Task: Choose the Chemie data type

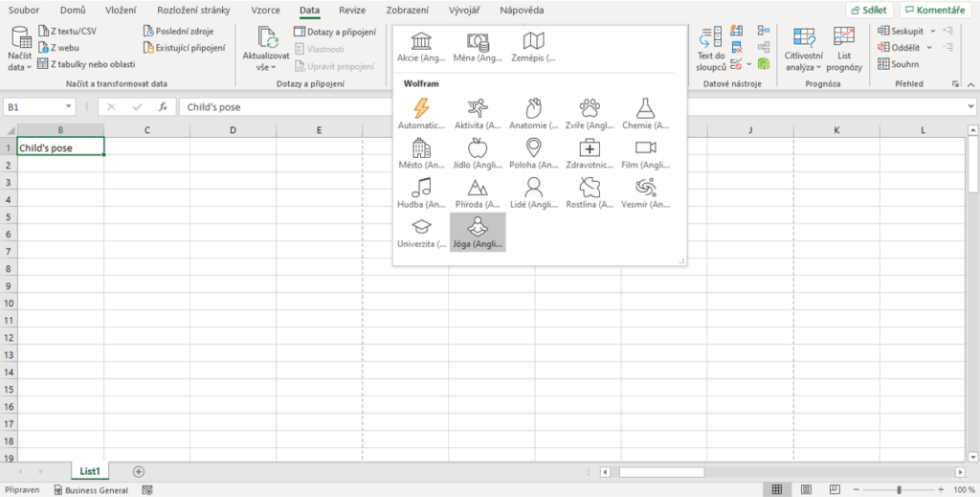Action: (x=646, y=114)
